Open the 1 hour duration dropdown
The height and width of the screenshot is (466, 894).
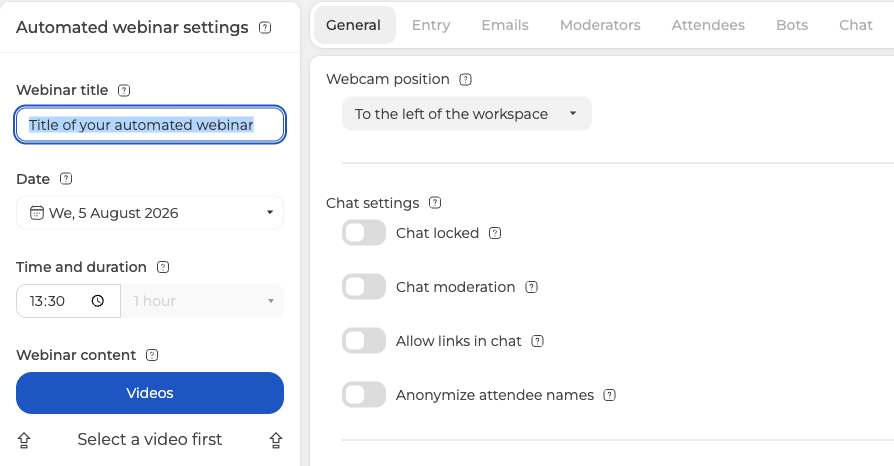[202, 301]
